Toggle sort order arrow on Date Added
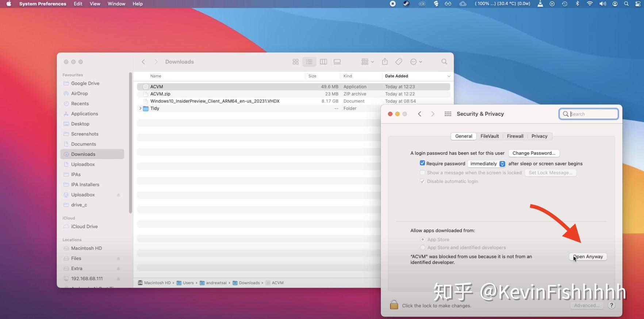The height and width of the screenshot is (319, 644). (449, 76)
